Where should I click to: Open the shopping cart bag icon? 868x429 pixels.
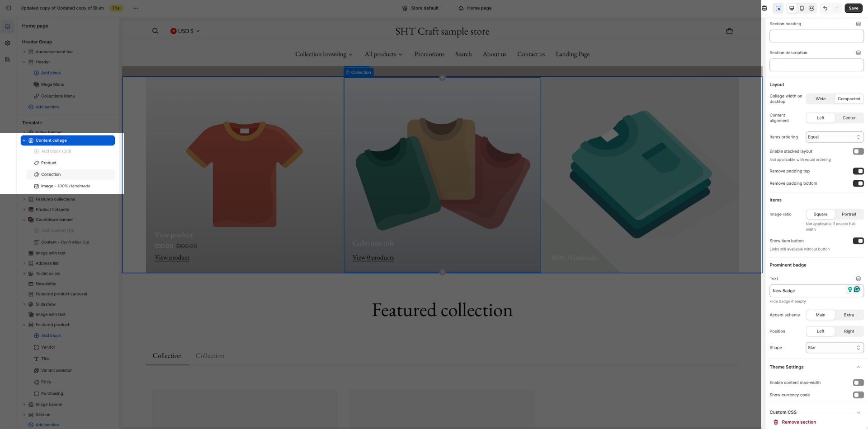pyautogui.click(x=729, y=31)
